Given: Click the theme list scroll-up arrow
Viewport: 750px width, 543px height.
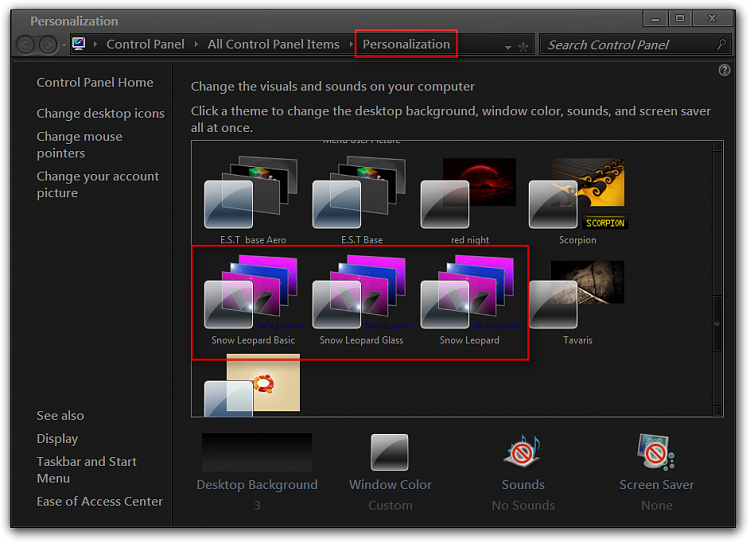Looking at the screenshot, I should click(x=717, y=146).
